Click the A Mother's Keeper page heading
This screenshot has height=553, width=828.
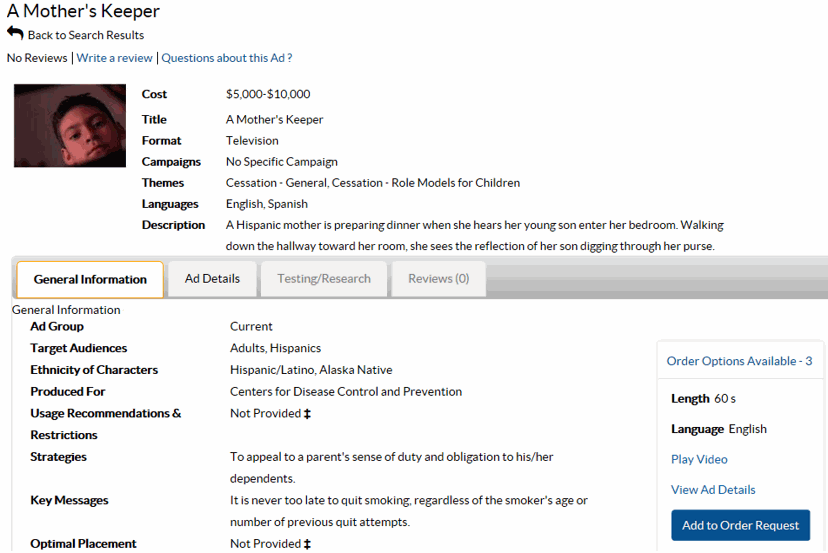coord(83,12)
